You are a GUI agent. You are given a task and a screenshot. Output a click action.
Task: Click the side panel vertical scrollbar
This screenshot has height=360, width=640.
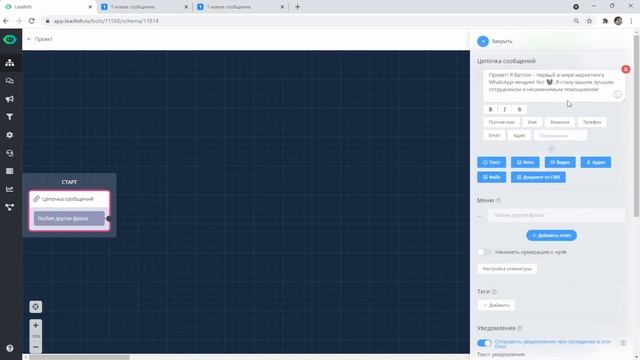(636, 127)
